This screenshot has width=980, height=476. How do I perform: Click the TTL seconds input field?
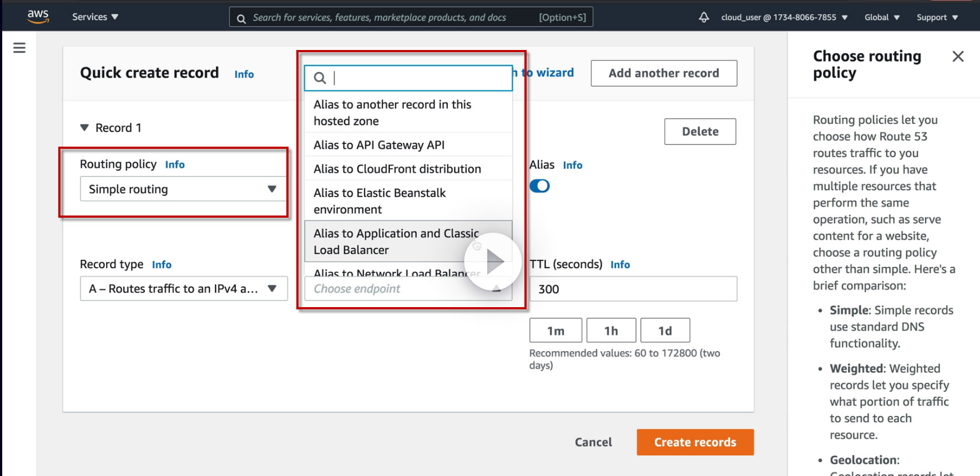point(633,289)
